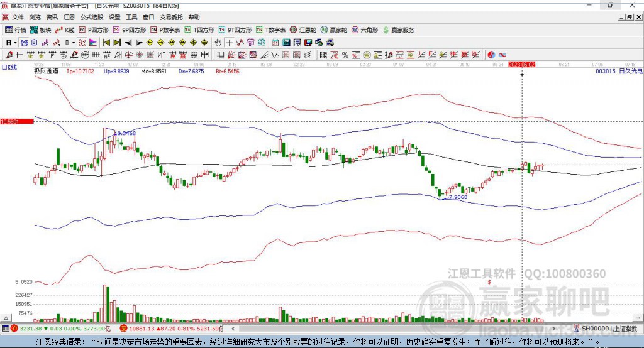Click the 10.5601 red price label
The image size is (644, 348).
coord(17,121)
